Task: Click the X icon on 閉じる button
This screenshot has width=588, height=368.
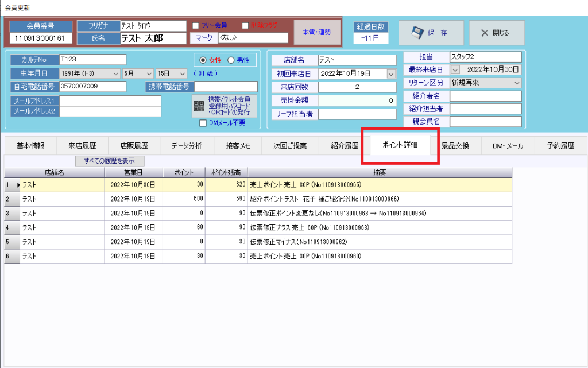Action: pos(485,33)
